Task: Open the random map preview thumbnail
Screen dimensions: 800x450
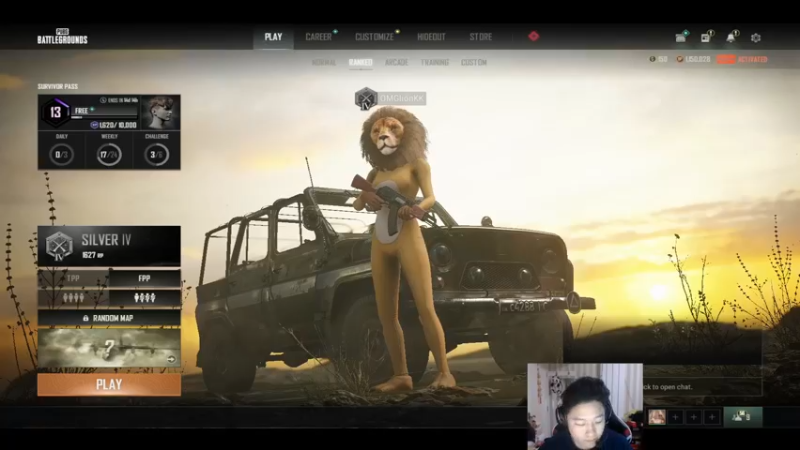Action: [x=109, y=348]
